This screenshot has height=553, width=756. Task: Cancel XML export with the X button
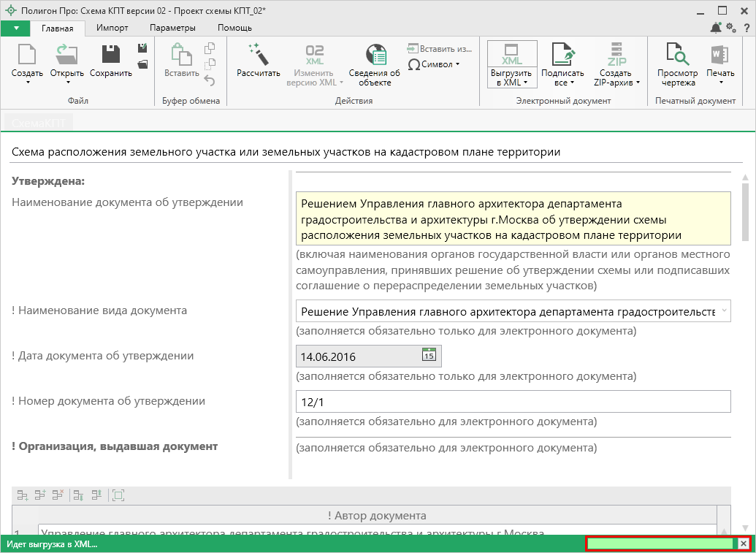coord(744,544)
